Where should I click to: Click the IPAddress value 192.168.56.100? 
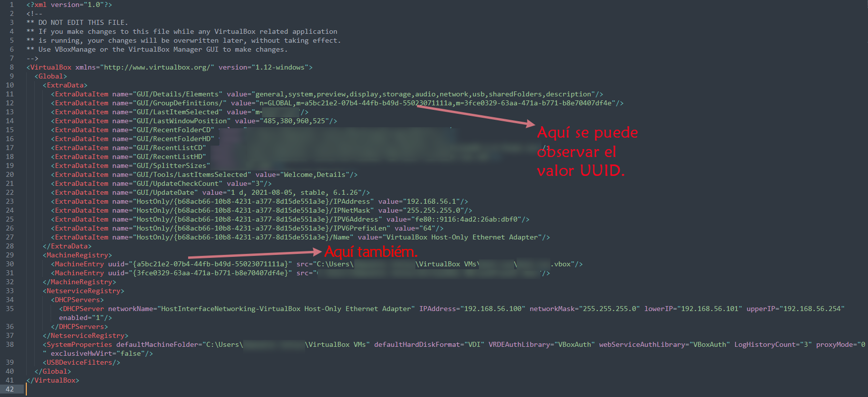(x=492, y=309)
